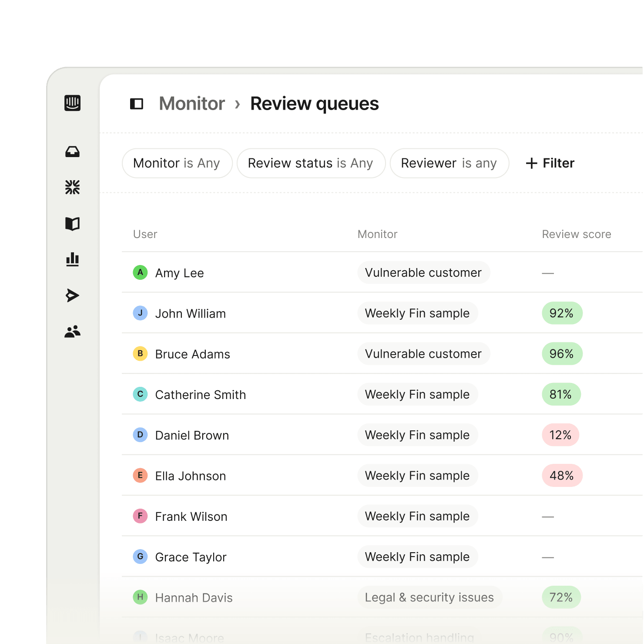Navigate back via the Monitor breadcrumb
This screenshot has height=644, width=644.
[191, 104]
